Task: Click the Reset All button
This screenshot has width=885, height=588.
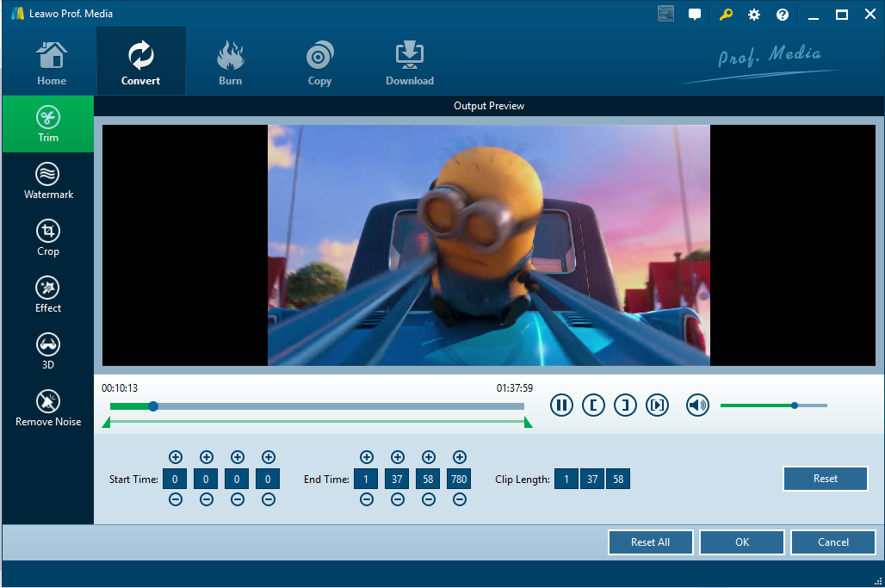Action: click(650, 542)
